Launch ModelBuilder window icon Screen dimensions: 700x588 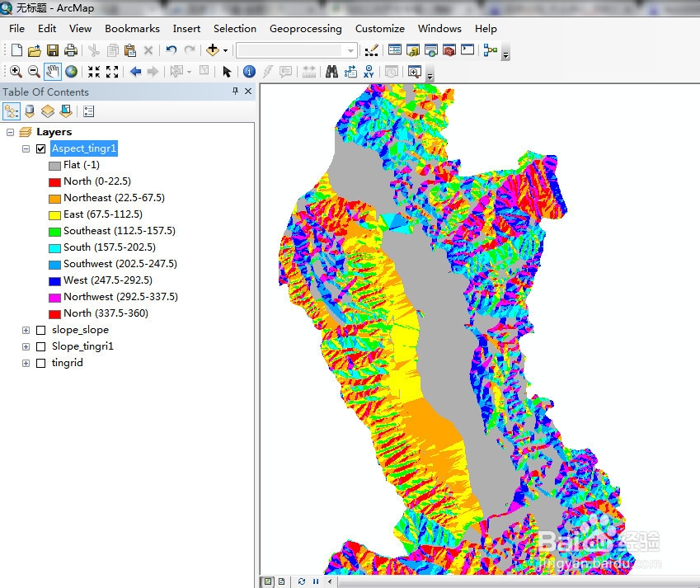coord(491,50)
